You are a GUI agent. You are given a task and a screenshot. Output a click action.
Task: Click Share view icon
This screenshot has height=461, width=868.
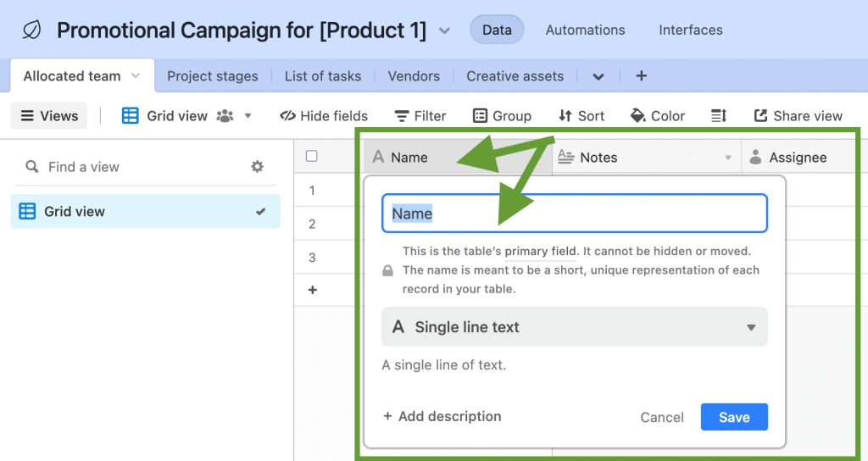click(760, 116)
